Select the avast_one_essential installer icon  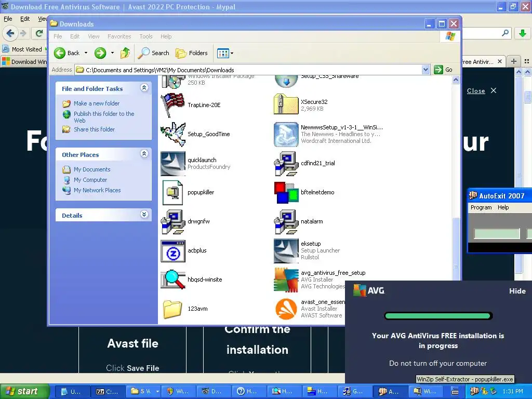(286, 309)
